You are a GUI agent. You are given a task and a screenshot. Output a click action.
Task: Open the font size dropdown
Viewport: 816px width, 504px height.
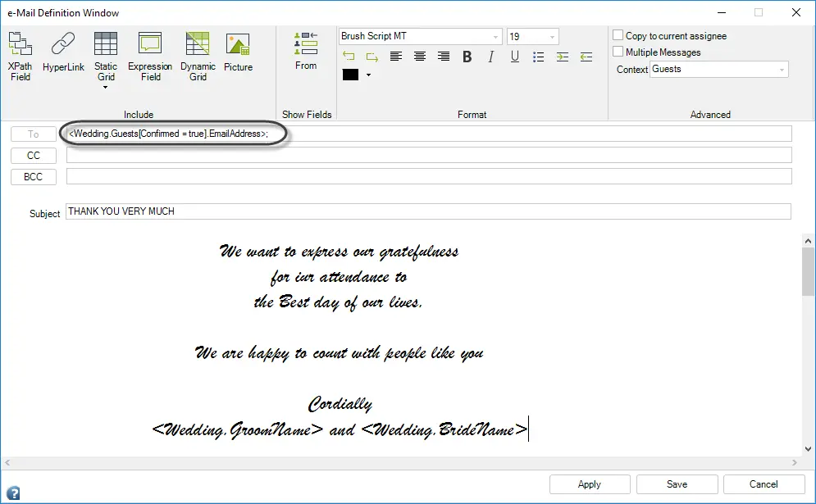[x=552, y=37]
